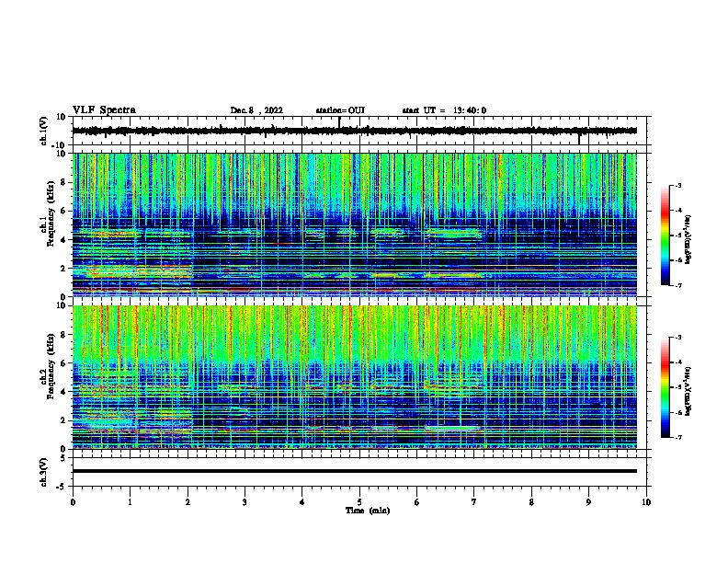Click the 8 kHz tick of ch.2 spectrogram
This screenshot has height=563, width=728.
pos(63,335)
